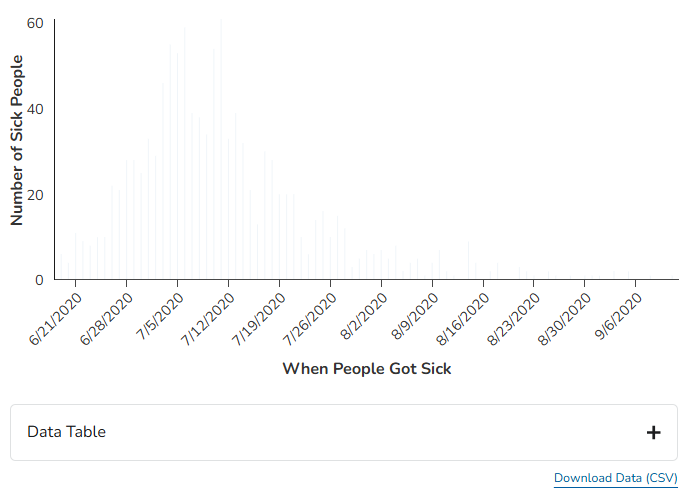
Task: Select the 7/26/2020 x-axis label
Action: [311, 320]
